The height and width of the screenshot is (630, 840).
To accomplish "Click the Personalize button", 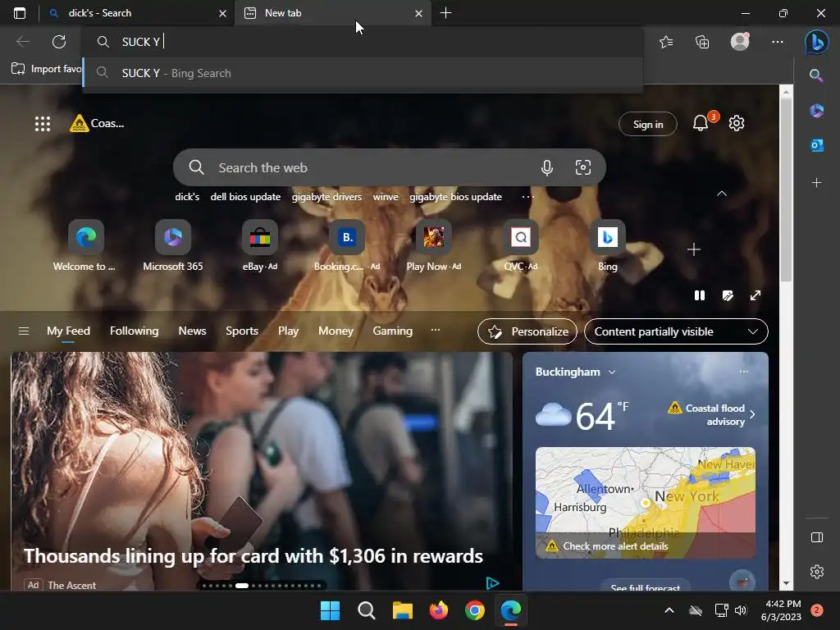I will point(527,331).
